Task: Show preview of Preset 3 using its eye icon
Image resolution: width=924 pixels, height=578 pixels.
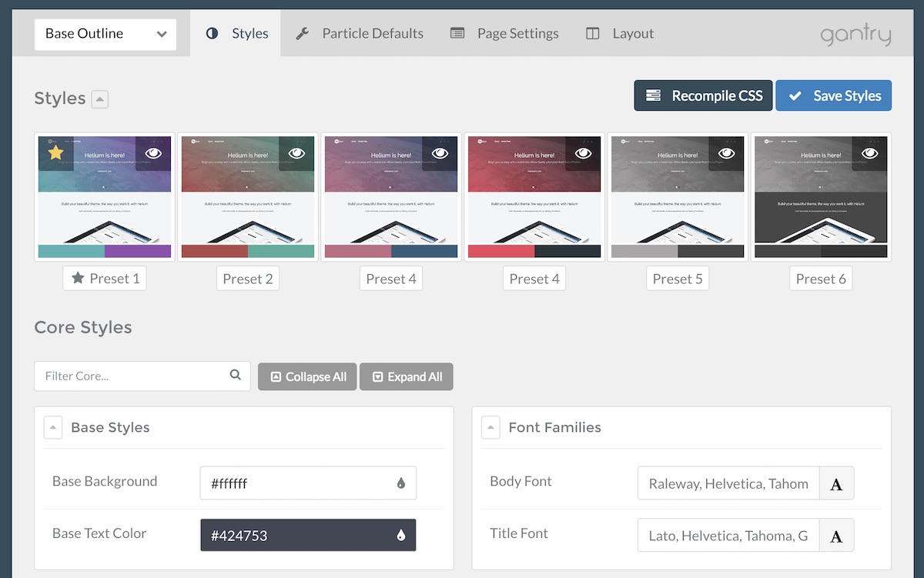Action: [438, 152]
